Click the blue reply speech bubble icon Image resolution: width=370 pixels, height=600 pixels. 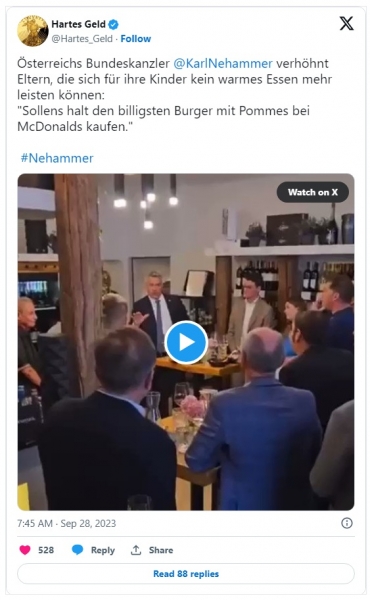click(77, 550)
